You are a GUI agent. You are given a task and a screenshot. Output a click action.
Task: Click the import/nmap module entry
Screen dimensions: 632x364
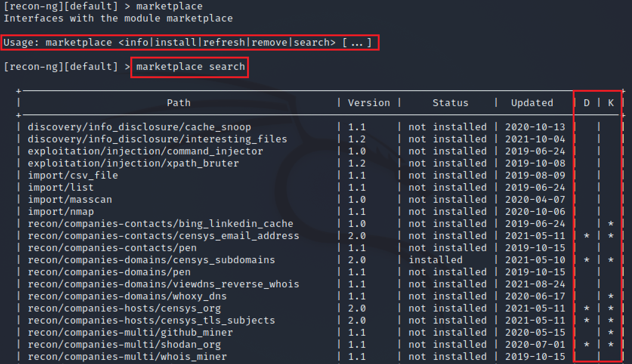click(x=61, y=211)
